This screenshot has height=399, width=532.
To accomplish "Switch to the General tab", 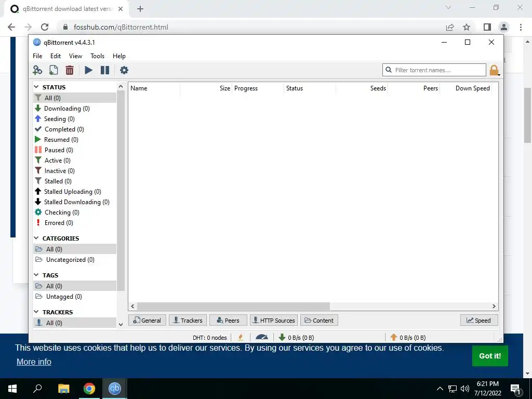I will click(x=147, y=320).
